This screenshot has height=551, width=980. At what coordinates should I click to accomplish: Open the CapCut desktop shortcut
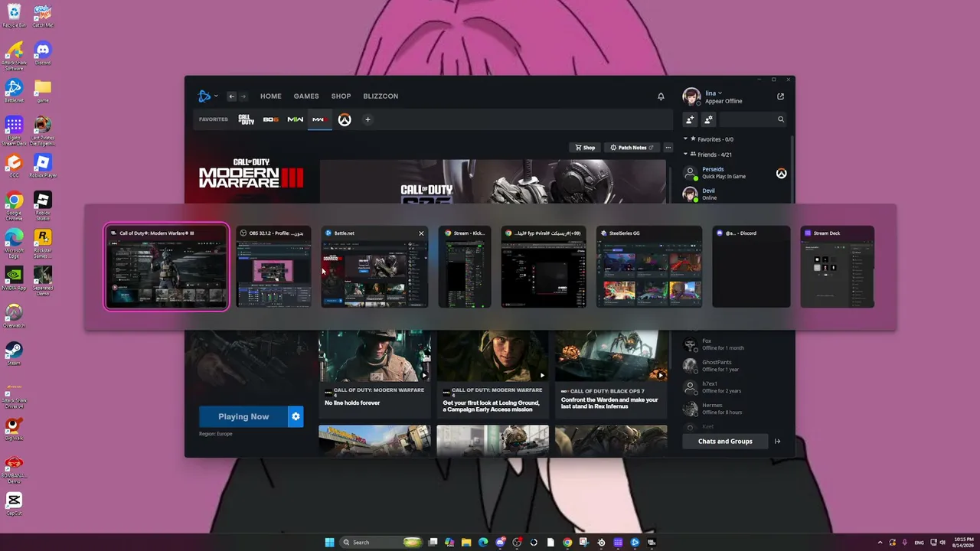(14, 503)
